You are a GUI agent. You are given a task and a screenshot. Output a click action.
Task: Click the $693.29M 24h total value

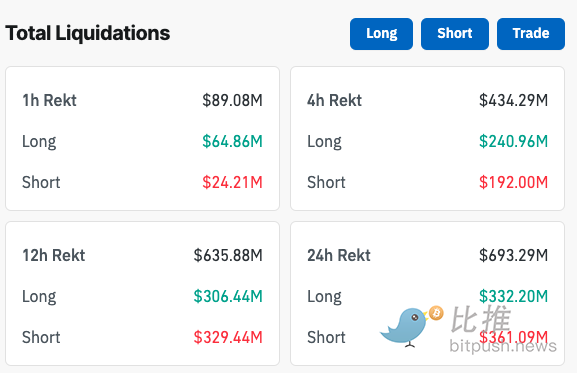tap(514, 255)
